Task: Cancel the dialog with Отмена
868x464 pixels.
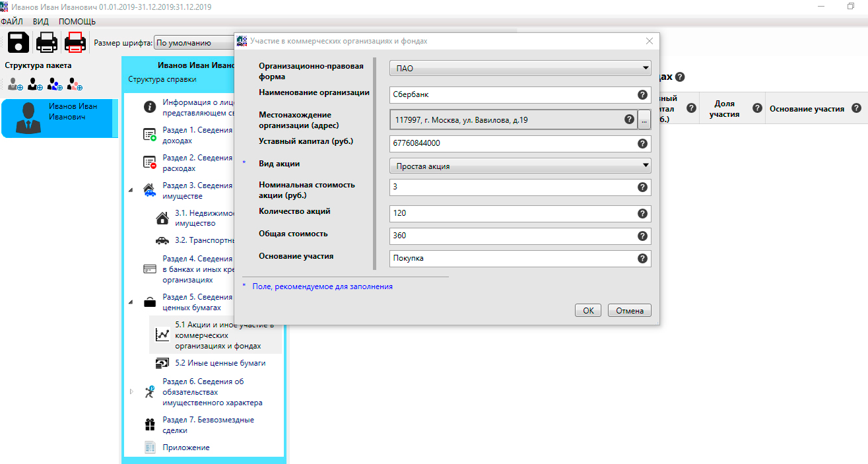Action: pos(629,310)
